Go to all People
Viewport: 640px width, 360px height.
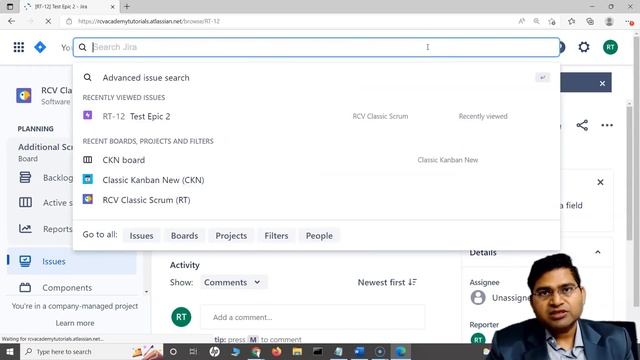[319, 236]
